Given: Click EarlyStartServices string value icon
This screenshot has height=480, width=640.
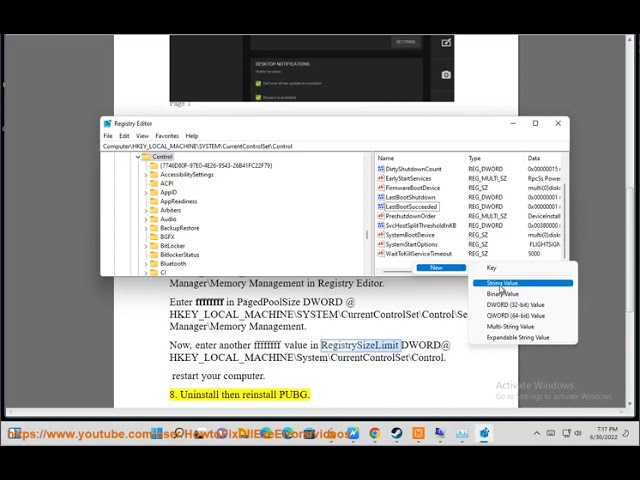Looking at the screenshot, I should (381, 178).
